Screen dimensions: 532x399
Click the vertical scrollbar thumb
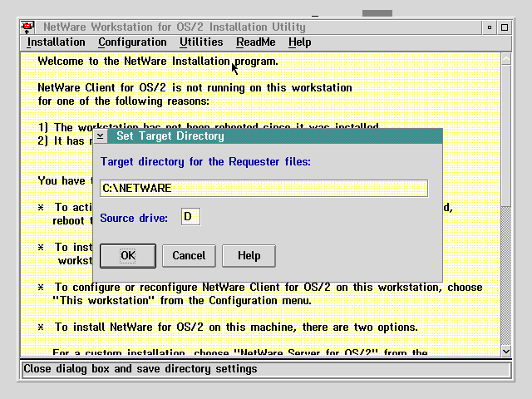pos(506,135)
